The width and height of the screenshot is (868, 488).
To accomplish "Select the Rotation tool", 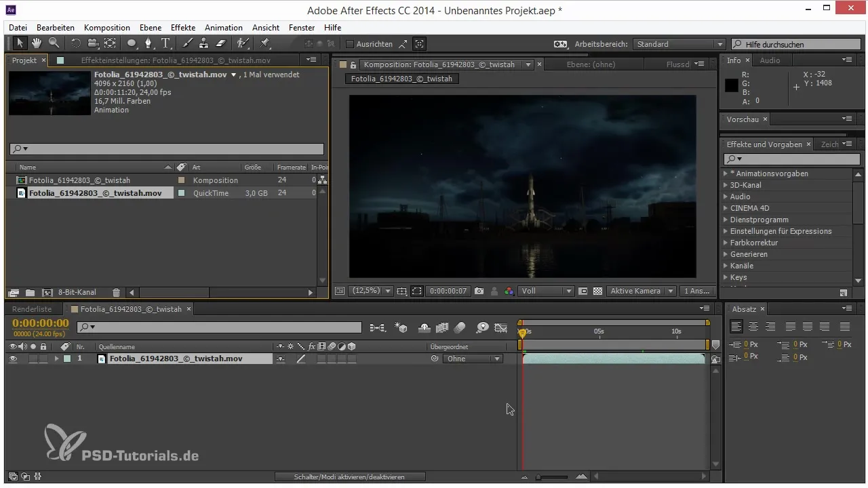I will click(75, 43).
